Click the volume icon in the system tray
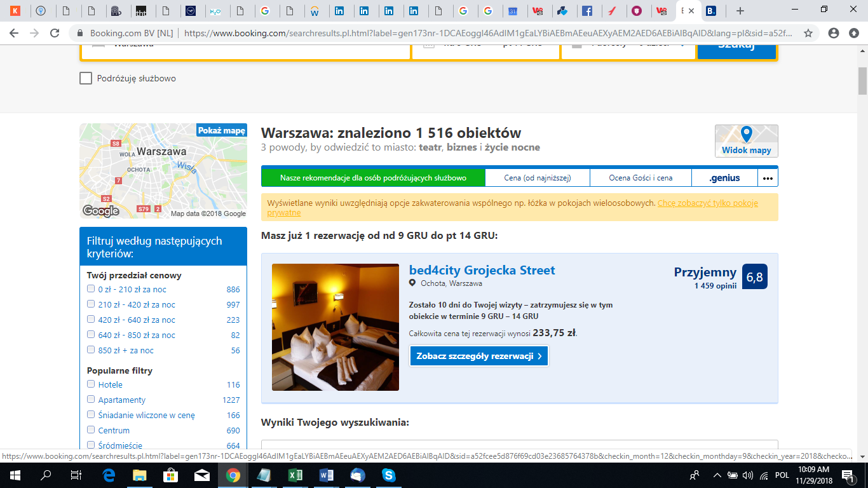Viewport: 868px width, 488px height. (x=748, y=475)
